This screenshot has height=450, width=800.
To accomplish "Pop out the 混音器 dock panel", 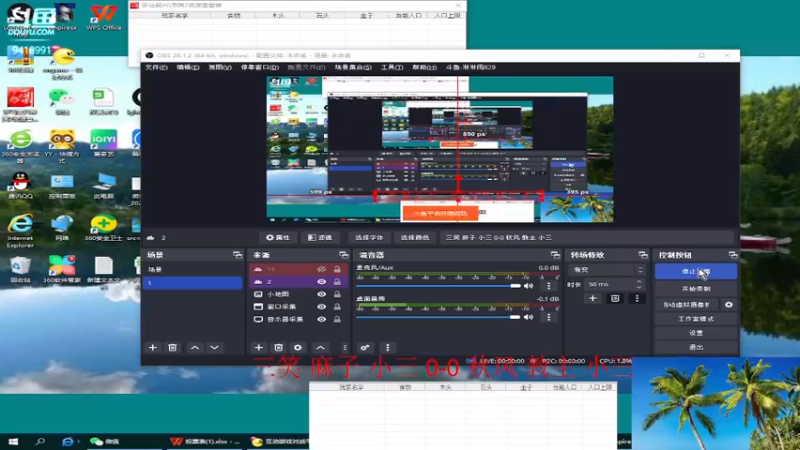I will pyautogui.click(x=555, y=255).
